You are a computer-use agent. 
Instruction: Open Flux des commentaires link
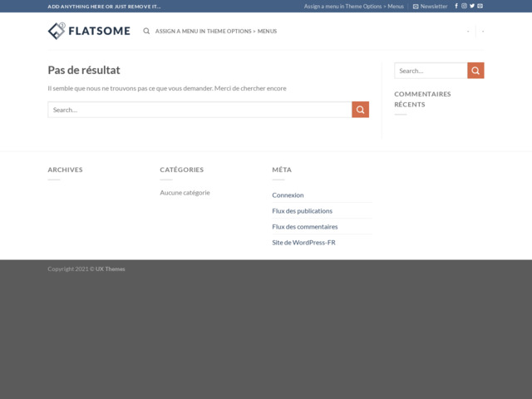[x=304, y=226]
